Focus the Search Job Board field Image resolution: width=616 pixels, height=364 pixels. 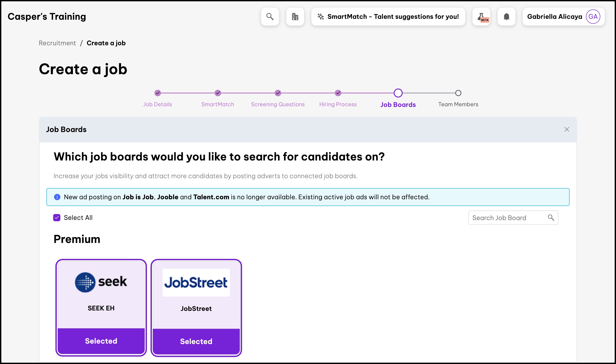[x=513, y=218]
